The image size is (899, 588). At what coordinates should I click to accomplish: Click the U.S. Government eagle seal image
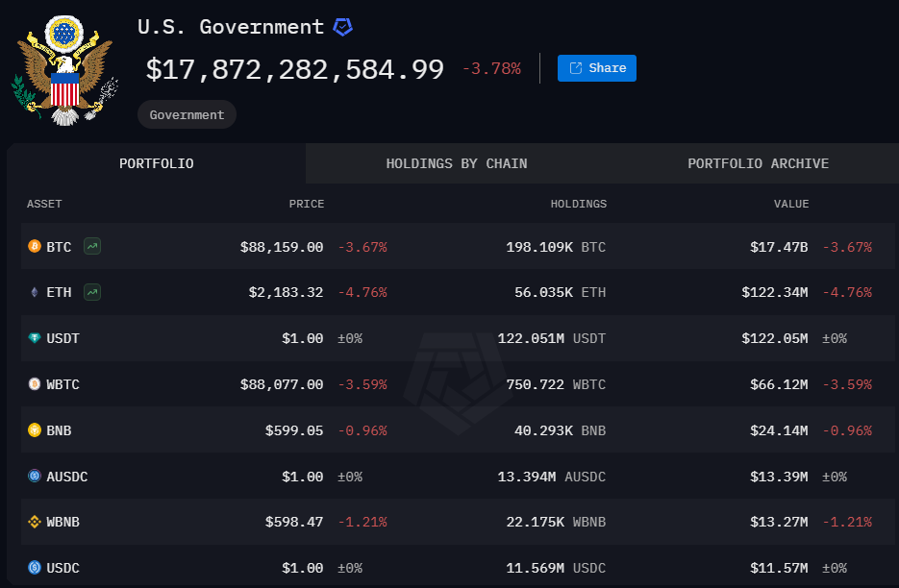64,69
